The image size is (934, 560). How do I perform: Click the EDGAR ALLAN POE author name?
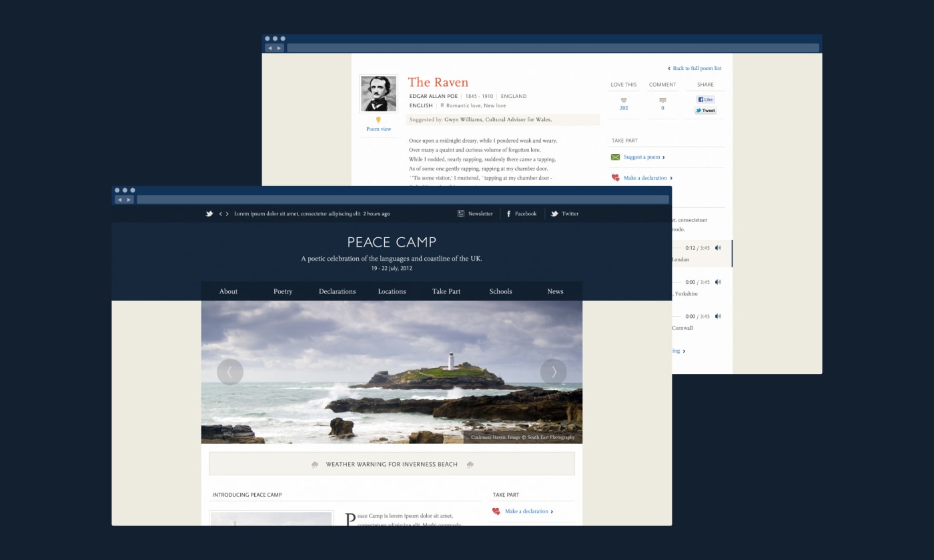(x=434, y=96)
